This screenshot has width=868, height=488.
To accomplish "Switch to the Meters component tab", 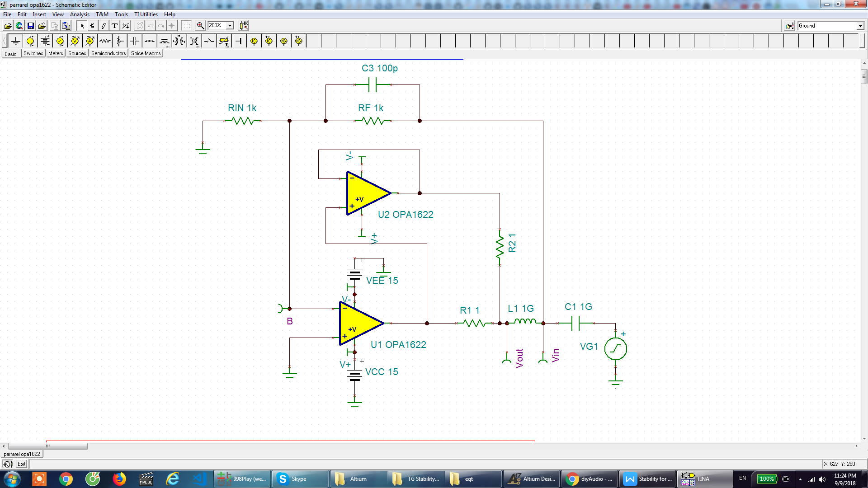I will [56, 53].
